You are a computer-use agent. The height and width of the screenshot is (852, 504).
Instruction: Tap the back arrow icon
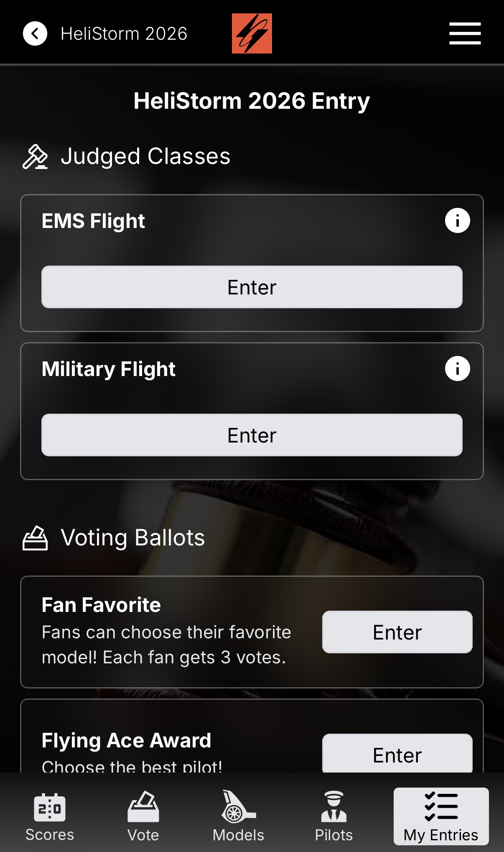pyautogui.click(x=35, y=33)
